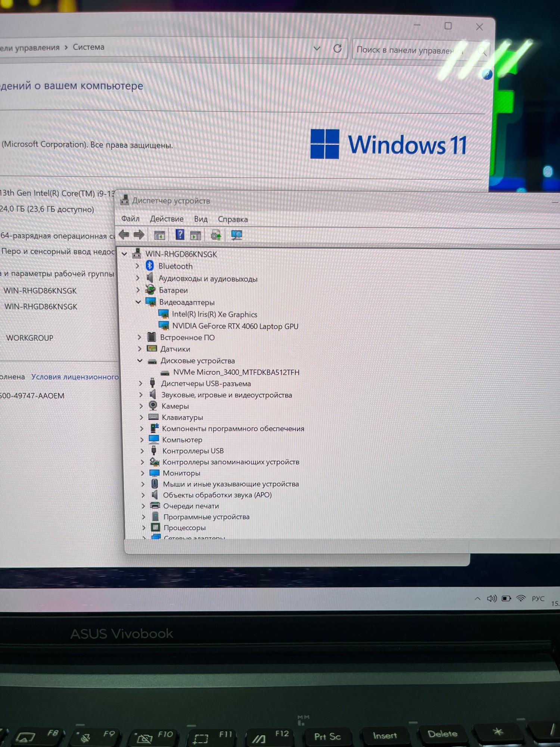Open the Файл menu

click(130, 218)
